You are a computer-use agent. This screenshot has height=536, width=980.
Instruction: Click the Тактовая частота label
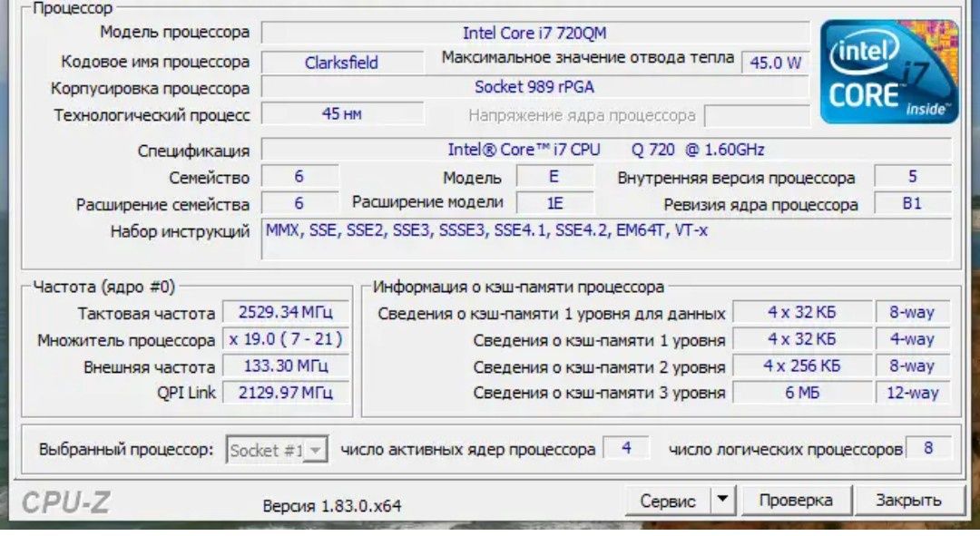pos(146,313)
